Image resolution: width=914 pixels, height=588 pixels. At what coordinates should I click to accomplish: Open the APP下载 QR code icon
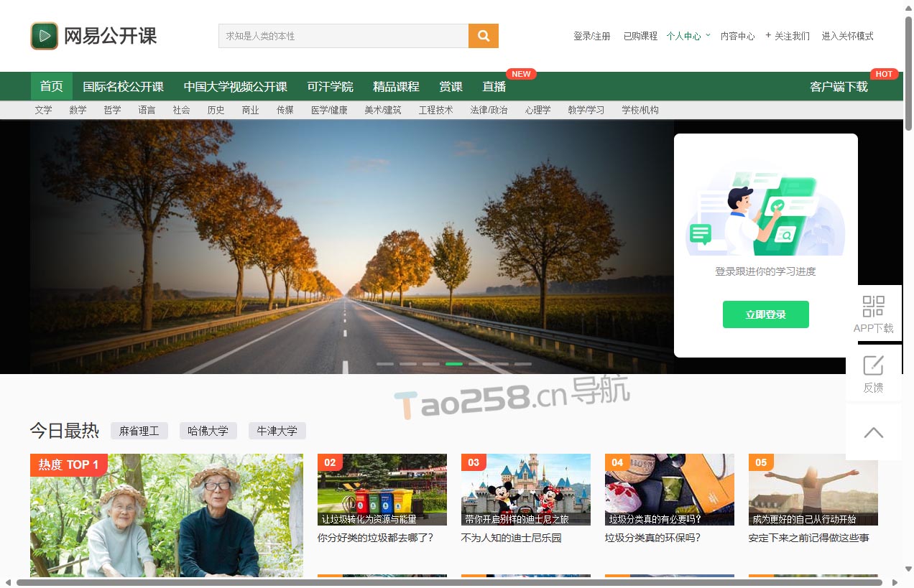point(873,307)
